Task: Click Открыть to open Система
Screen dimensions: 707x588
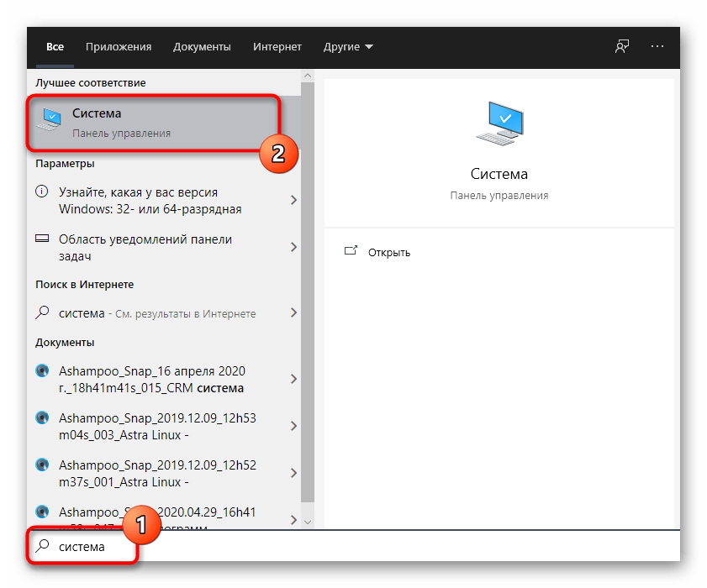Action: tap(388, 252)
